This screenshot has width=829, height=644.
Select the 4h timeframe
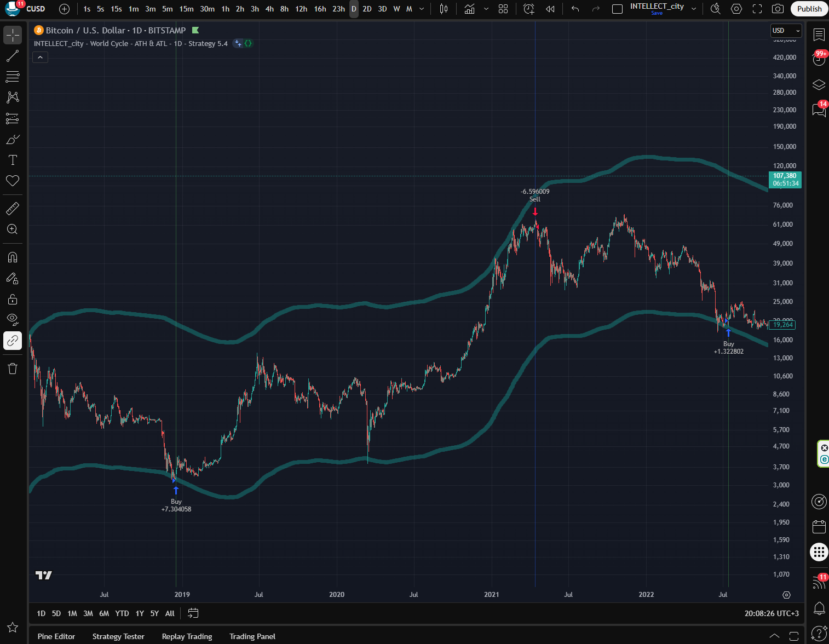269,9
